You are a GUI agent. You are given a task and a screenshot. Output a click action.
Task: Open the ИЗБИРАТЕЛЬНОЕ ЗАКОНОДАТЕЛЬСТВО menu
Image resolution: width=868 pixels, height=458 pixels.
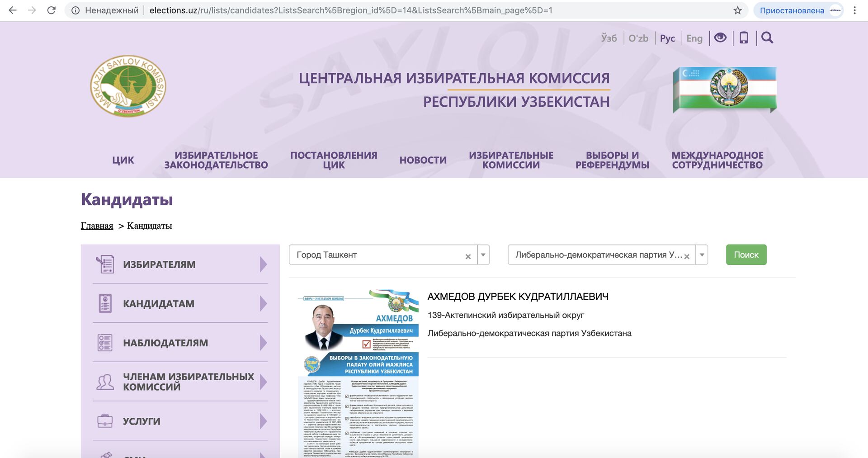[x=216, y=160]
